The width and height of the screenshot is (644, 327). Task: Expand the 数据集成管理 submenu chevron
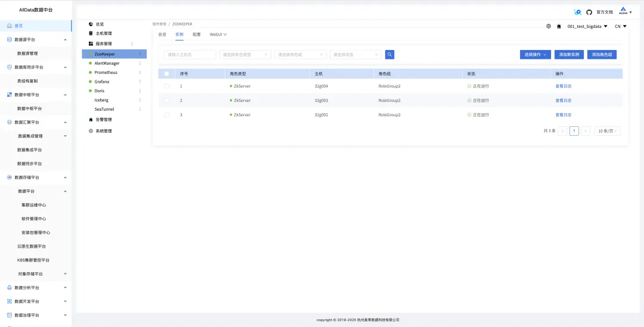[x=66, y=136]
